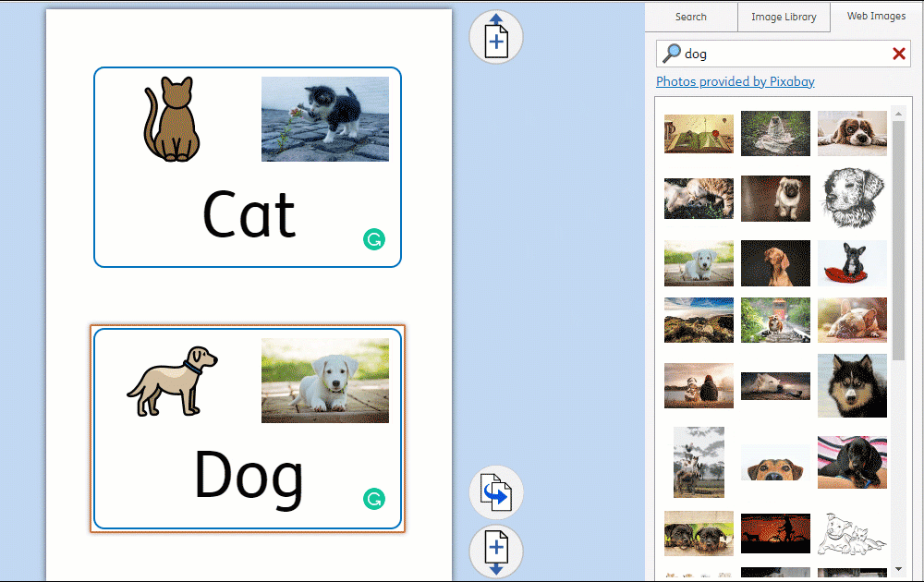Open the Photos provided by Pixabay link

(735, 81)
